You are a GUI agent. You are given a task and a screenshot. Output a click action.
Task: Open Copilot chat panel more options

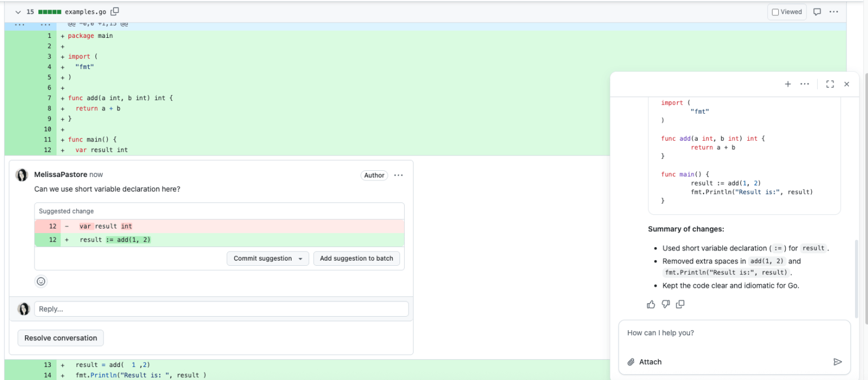pos(805,84)
